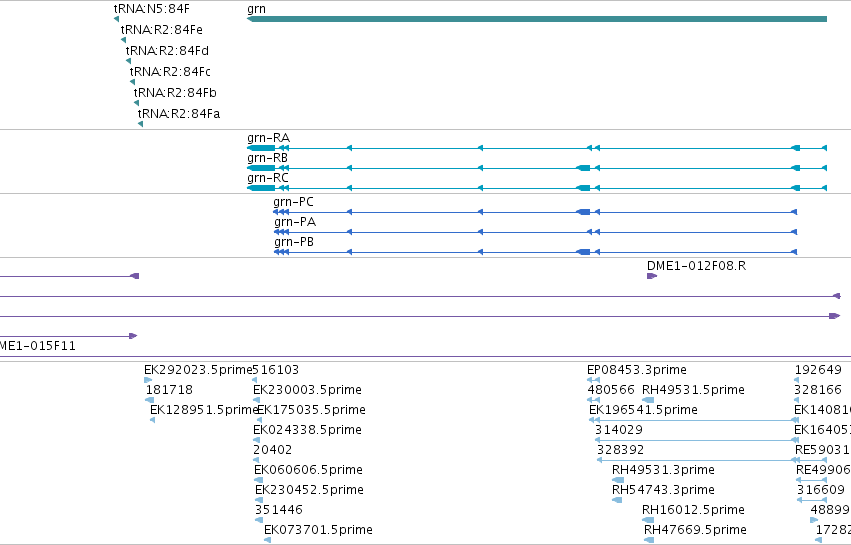Click the grn-PB protein label
The image size is (851, 545).
click(294, 242)
